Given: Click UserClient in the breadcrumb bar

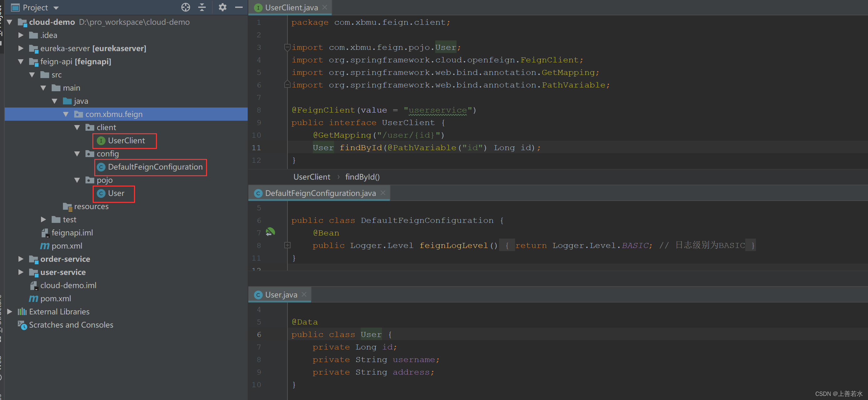Looking at the screenshot, I should (312, 177).
